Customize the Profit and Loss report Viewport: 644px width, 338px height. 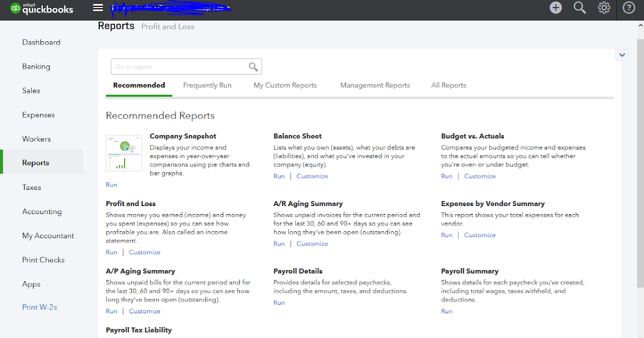144,252
